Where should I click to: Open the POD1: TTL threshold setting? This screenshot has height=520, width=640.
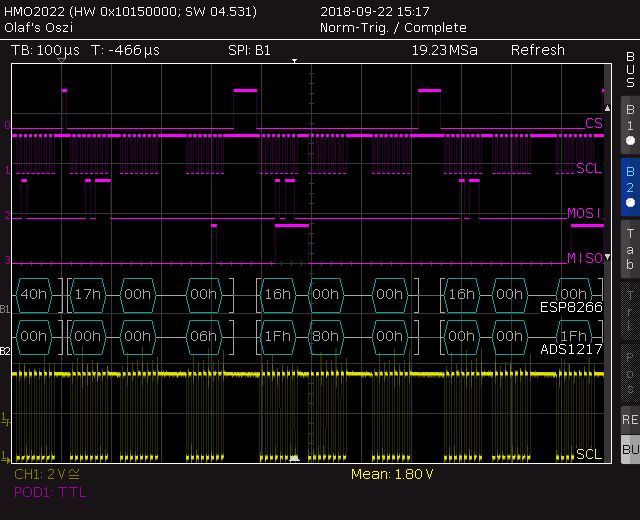click(50, 492)
